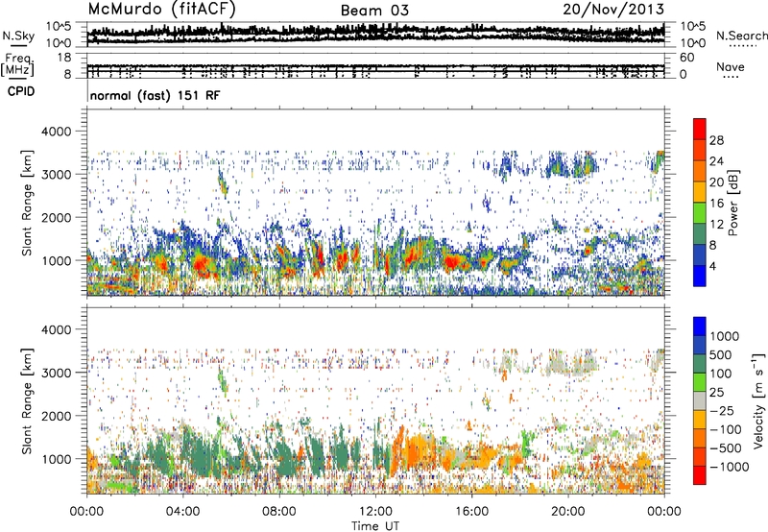Click the 60 tick beside Nave
Image resolution: width=768 pixels, height=532 pixels.
pyautogui.click(x=686, y=58)
